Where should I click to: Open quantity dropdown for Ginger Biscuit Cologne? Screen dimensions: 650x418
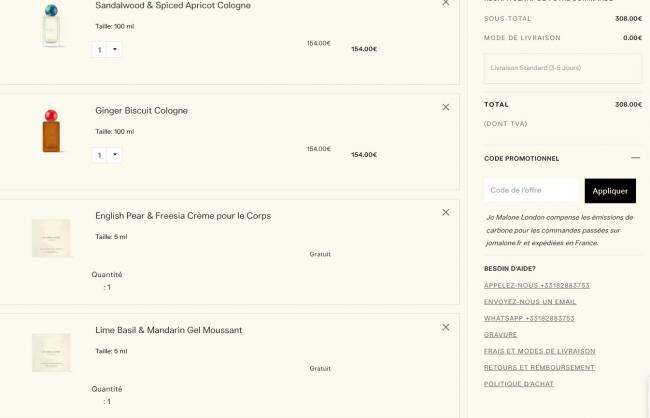coord(107,155)
